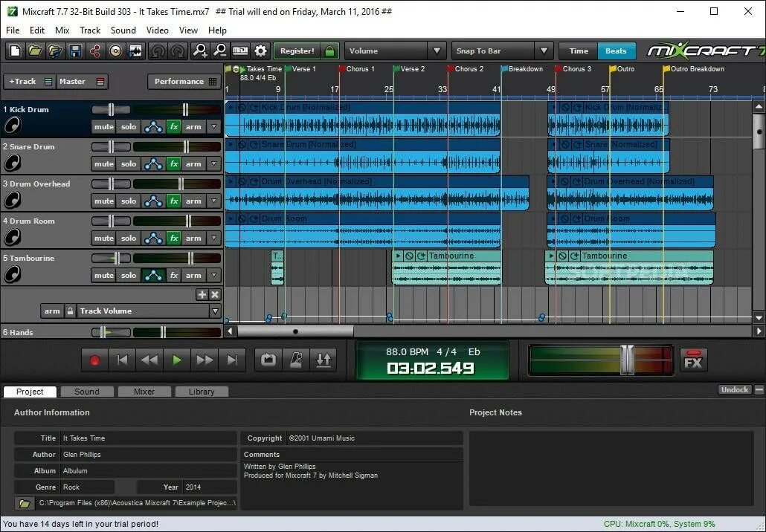Expand Drum Overhead arm options arrow
Image resolution: width=766 pixels, height=532 pixels.
213,201
